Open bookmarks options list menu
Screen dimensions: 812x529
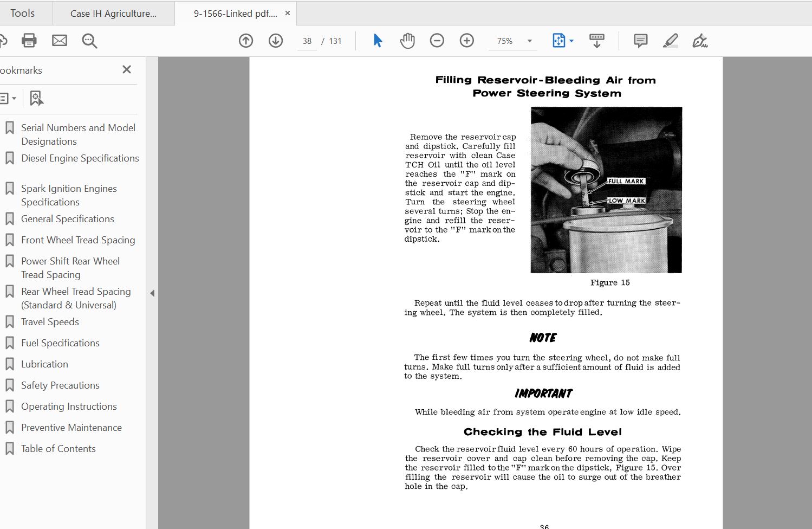(x=7, y=99)
